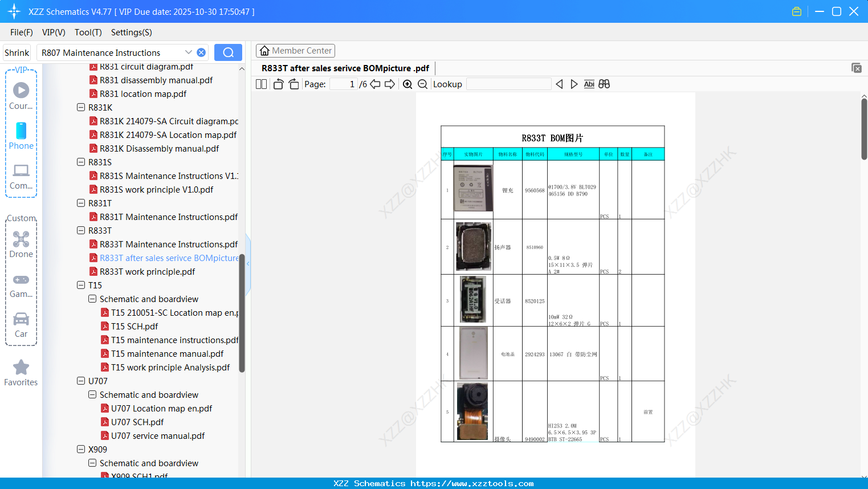Close the document tab panel icon
The height and width of the screenshot is (489, 868).
[x=856, y=68]
